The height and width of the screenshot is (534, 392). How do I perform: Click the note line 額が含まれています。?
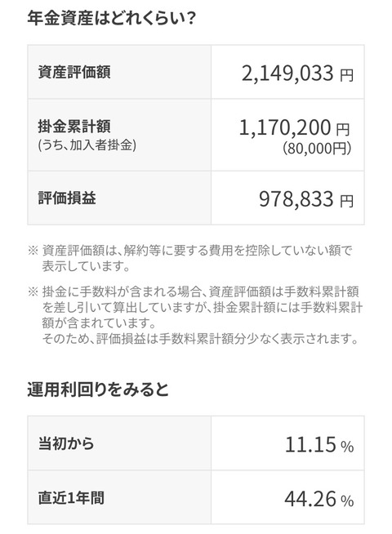(99, 323)
